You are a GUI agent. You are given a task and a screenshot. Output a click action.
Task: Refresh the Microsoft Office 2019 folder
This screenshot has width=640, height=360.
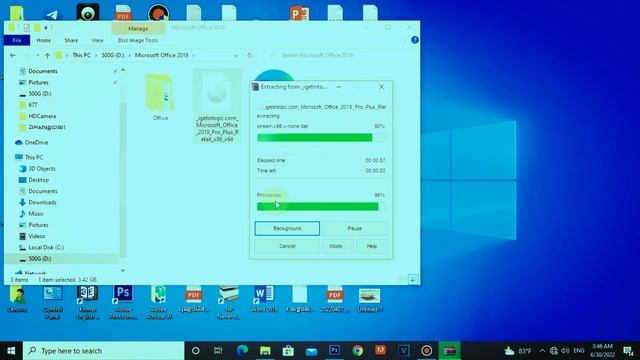click(250, 55)
